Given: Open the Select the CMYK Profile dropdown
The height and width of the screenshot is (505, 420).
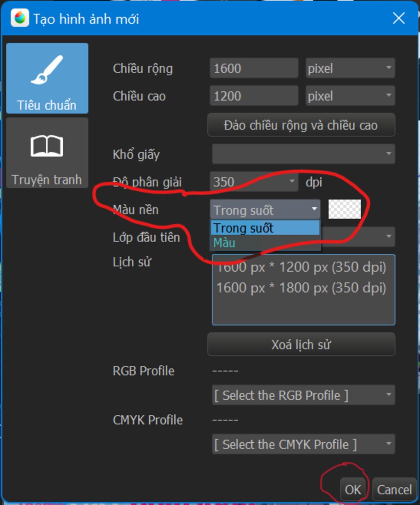Looking at the screenshot, I should click(304, 444).
